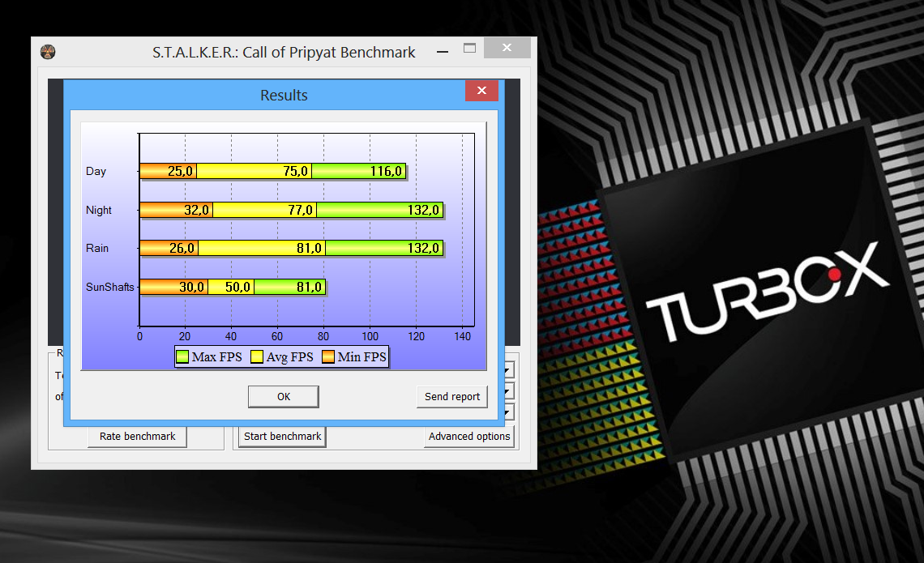Click the '140' axis tick label
The height and width of the screenshot is (563, 924).
(x=463, y=336)
